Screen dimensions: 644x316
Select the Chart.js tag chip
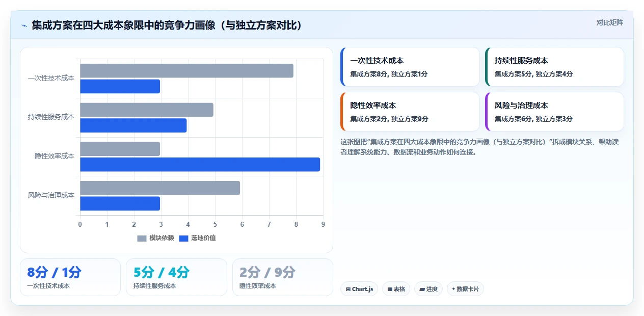click(x=359, y=289)
